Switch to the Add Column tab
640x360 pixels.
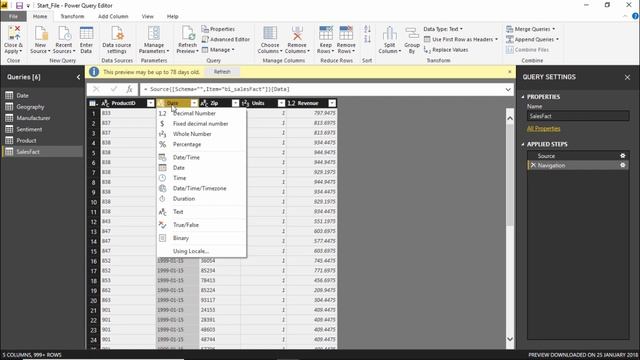pyautogui.click(x=113, y=16)
